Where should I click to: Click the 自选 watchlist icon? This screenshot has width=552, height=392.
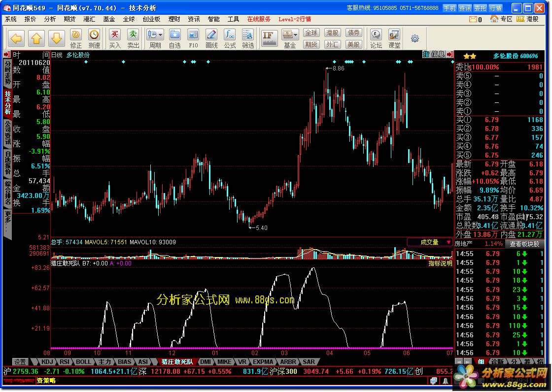pyautogui.click(x=174, y=39)
